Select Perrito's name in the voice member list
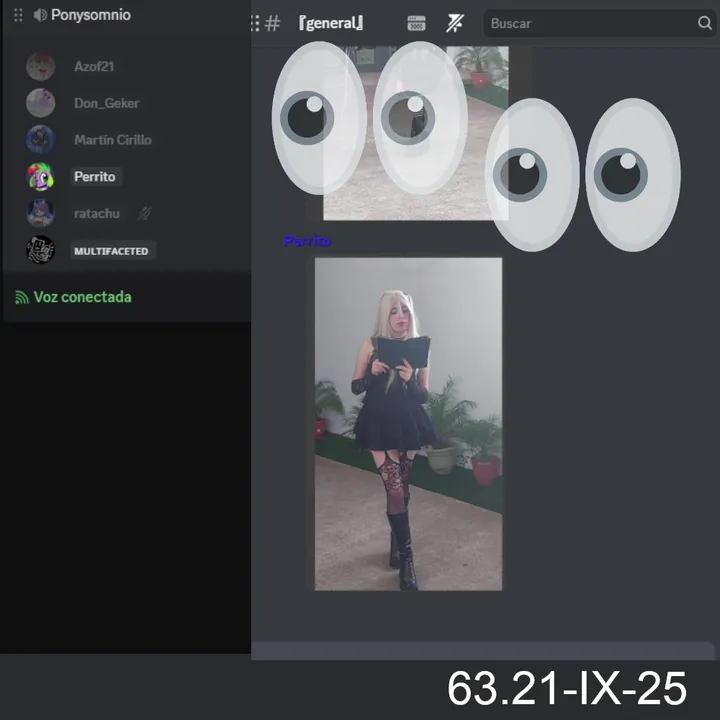 coord(95,177)
